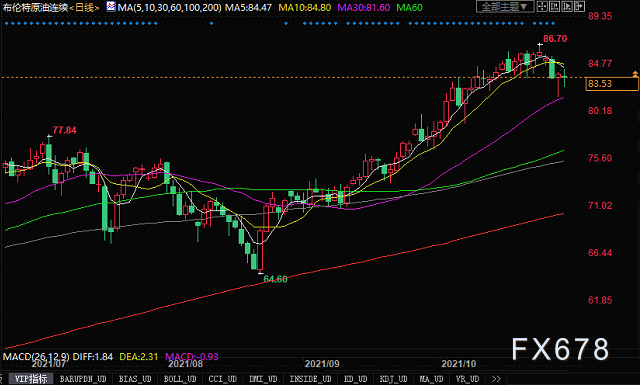Click the 64.60 low price marker
The height and width of the screenshot is (385, 640).
click(x=276, y=279)
